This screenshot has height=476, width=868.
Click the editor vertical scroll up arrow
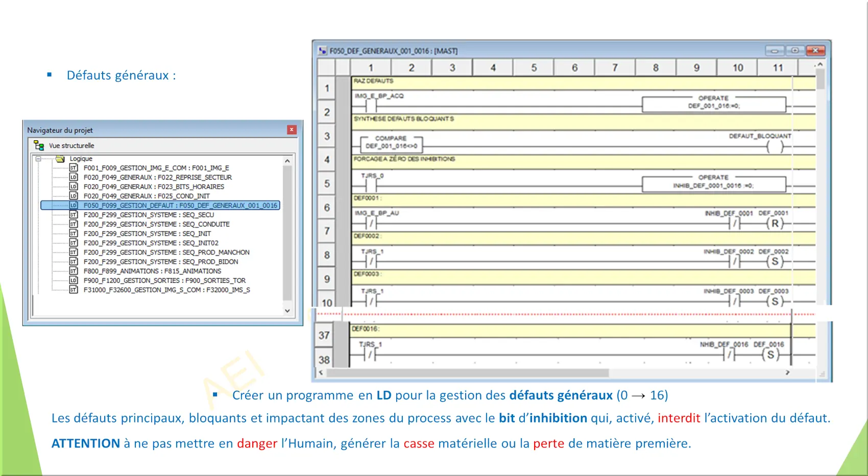coord(820,64)
